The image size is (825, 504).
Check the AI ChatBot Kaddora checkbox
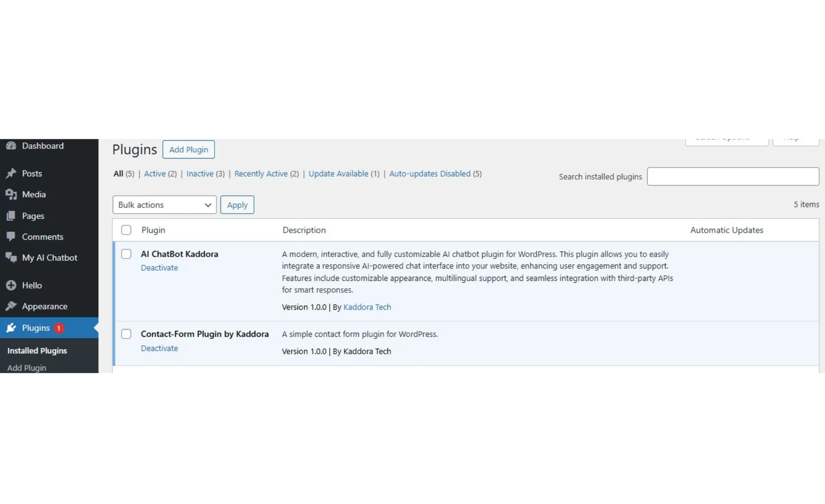click(126, 254)
